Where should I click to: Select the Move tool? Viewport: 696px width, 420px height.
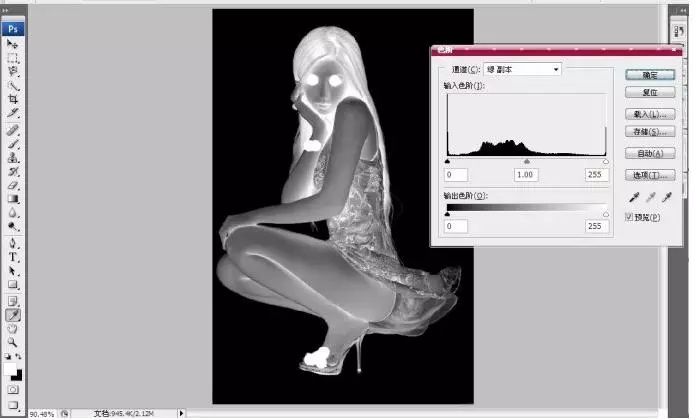(12, 44)
